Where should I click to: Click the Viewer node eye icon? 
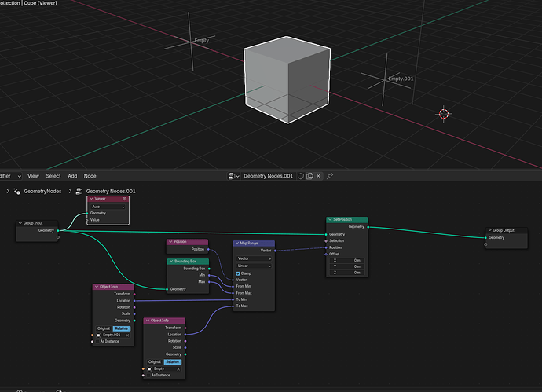[124, 199]
